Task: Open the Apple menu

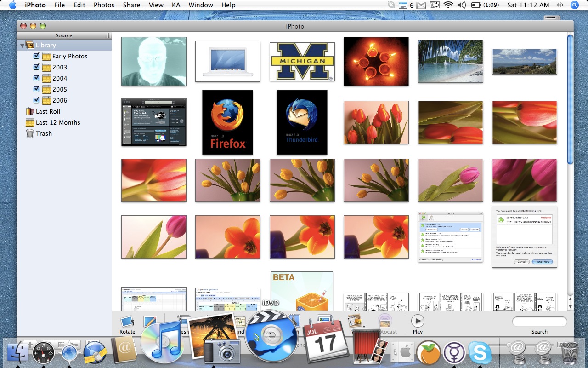Action: pos(12,5)
